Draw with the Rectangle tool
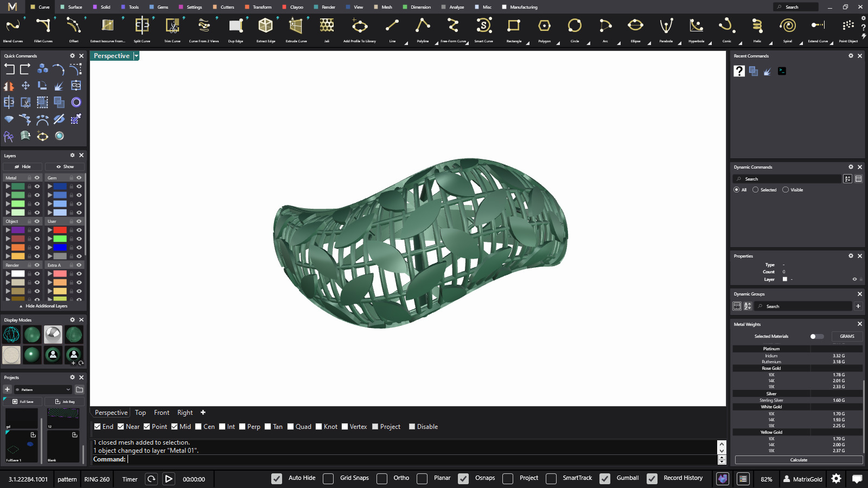This screenshot has height=488, width=868. coord(514,30)
